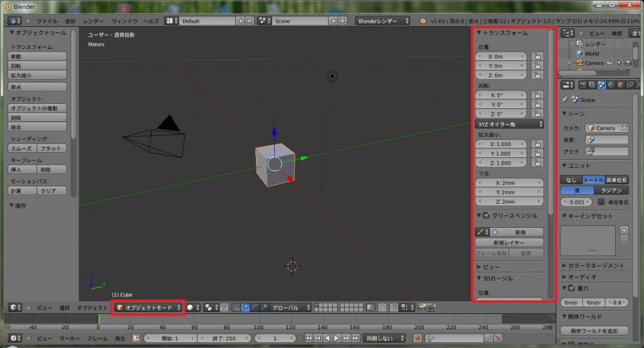Select the scale manipulator icon

pos(264,307)
